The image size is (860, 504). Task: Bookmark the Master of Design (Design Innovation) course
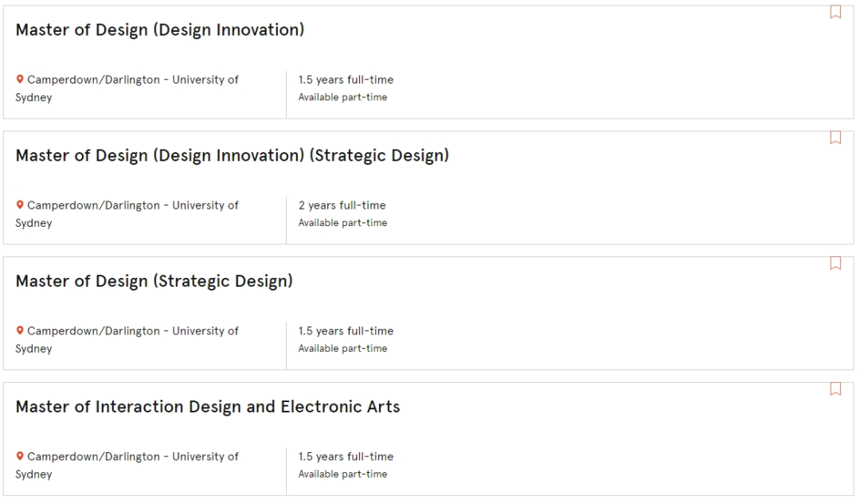coord(835,12)
